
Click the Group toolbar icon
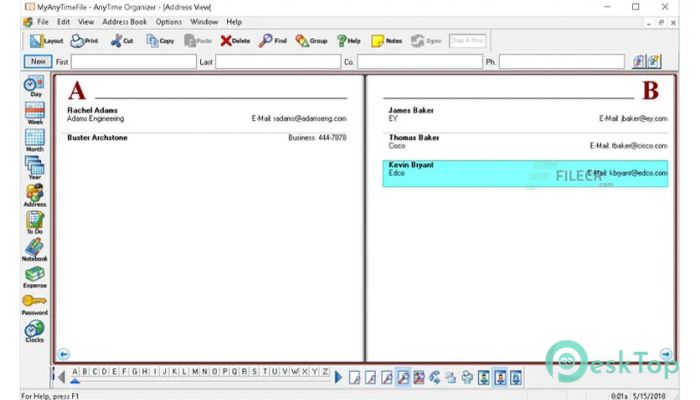[311, 41]
